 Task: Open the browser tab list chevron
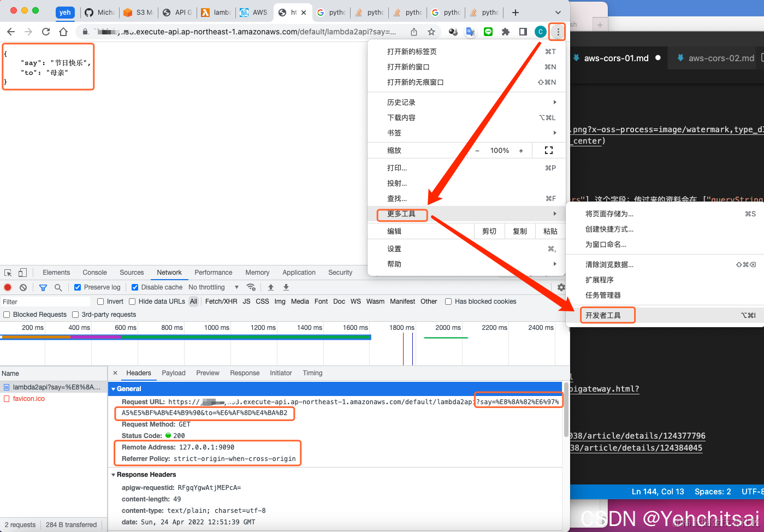tap(558, 12)
